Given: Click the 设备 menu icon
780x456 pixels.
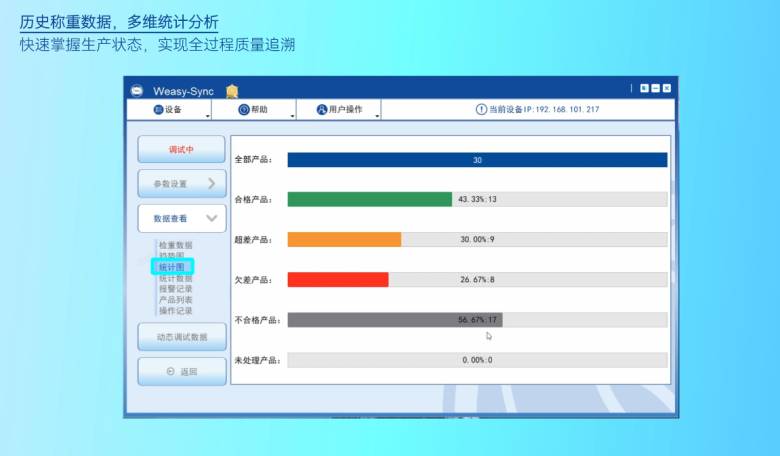Looking at the screenshot, I should click(158, 110).
